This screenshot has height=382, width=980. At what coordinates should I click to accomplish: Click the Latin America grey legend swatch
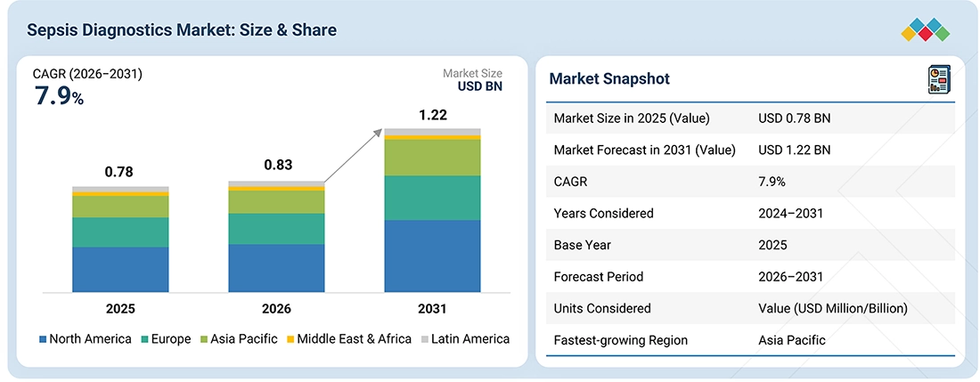coord(425,339)
